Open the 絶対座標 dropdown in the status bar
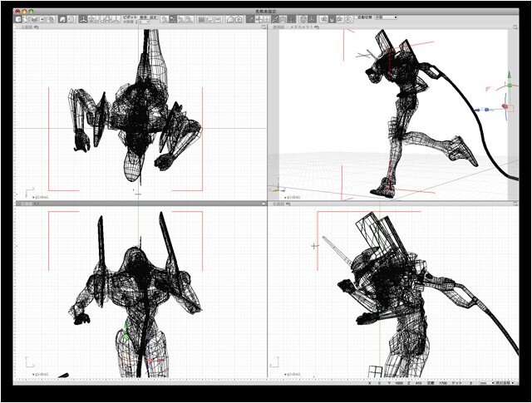The height and width of the screenshot is (403, 532). [x=505, y=383]
